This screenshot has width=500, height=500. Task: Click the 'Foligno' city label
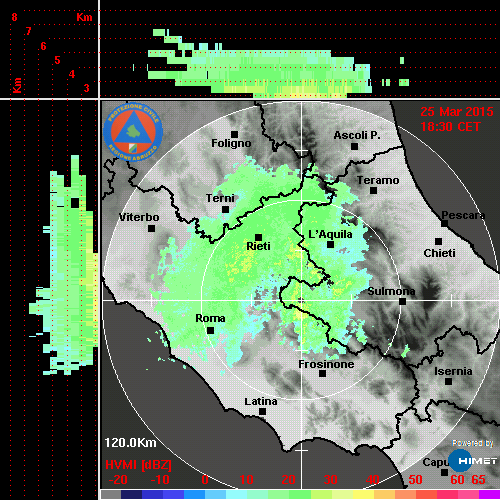[231, 143]
